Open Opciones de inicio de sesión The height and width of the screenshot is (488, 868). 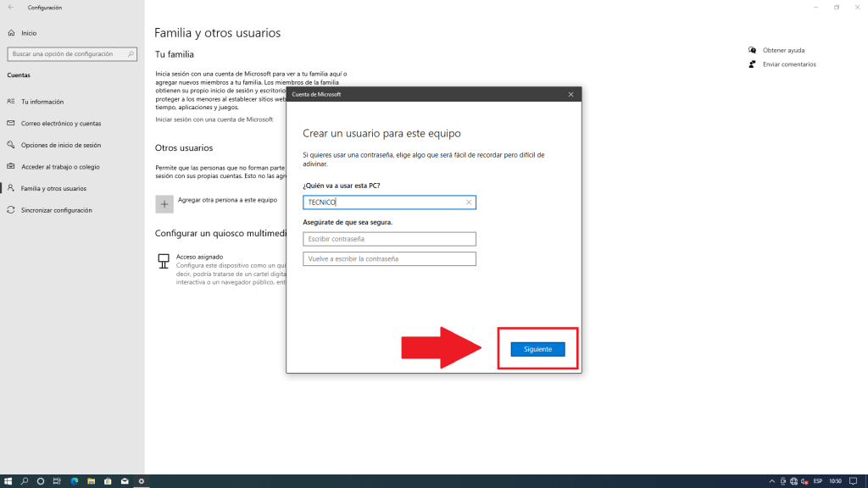(60, 145)
